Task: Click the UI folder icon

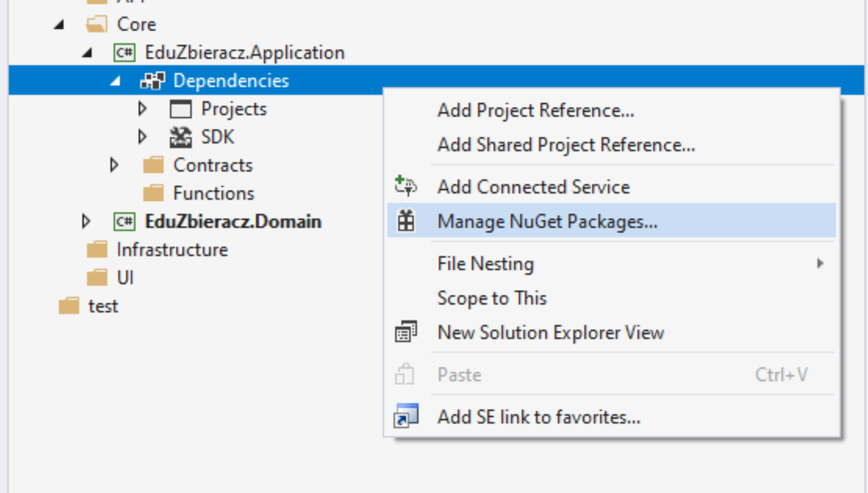Action: coord(97,278)
